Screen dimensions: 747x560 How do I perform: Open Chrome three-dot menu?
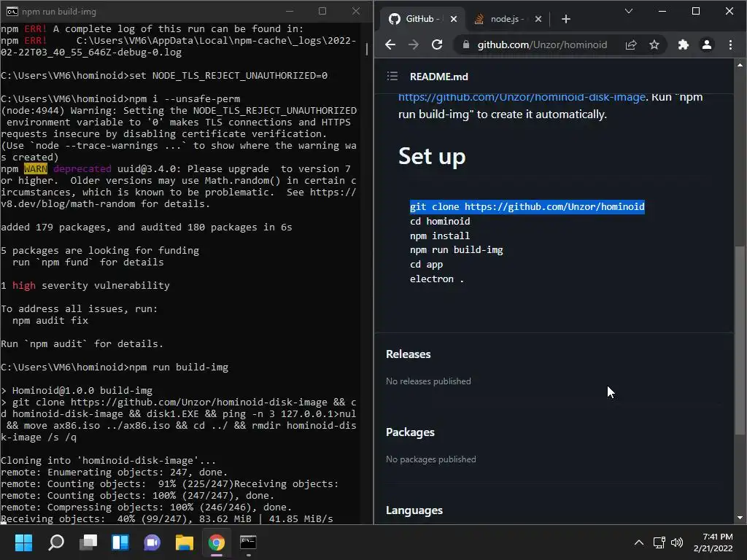pyautogui.click(x=730, y=44)
